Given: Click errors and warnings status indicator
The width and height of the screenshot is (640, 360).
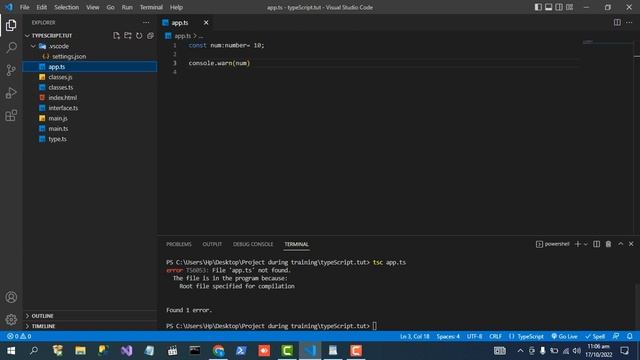Looking at the screenshot, I should coord(19,336).
